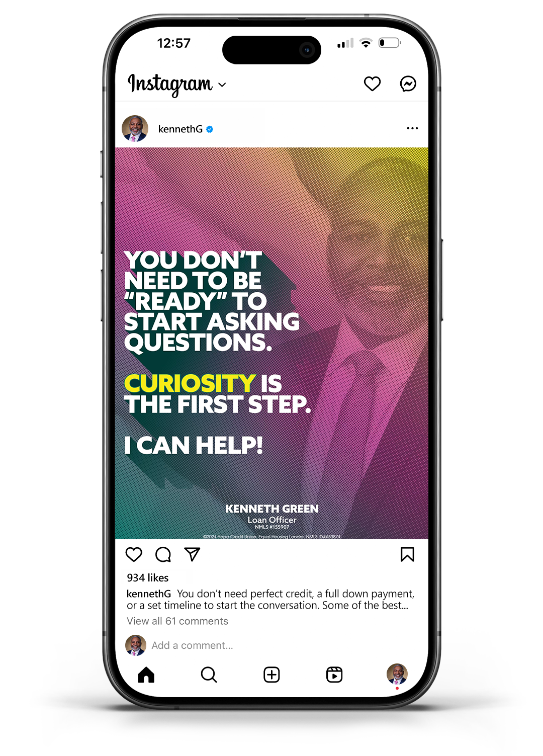The image size is (543, 756).
Task: Open the notifications heart icon
Action: (x=372, y=83)
